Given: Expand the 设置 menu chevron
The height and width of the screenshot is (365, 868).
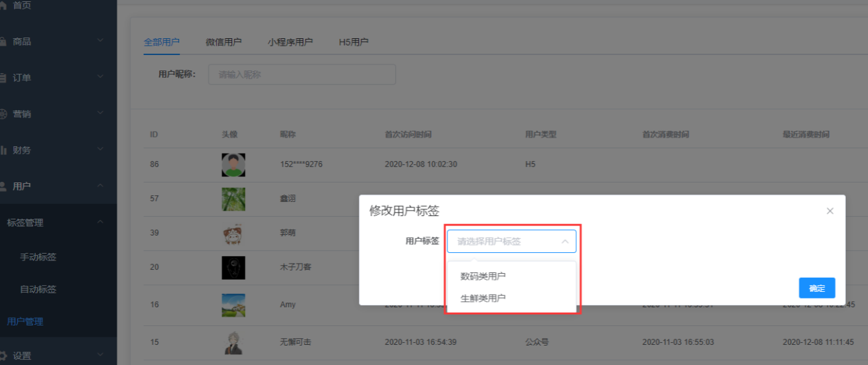Looking at the screenshot, I should 101,356.
